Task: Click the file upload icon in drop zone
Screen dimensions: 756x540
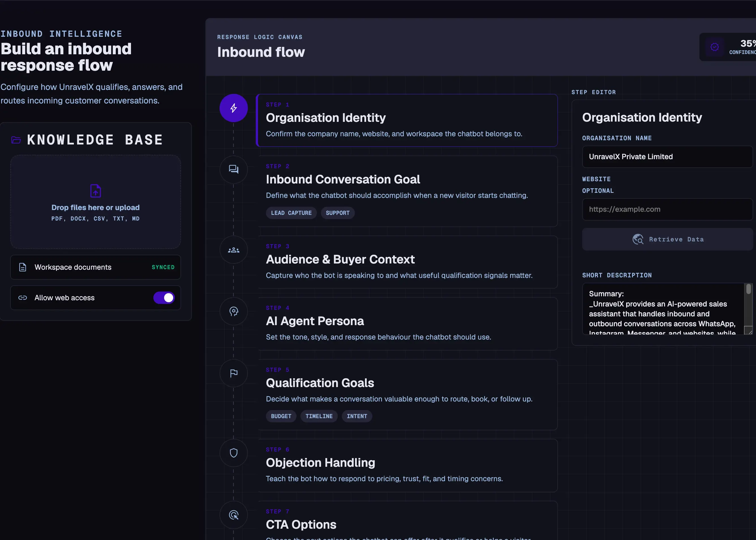Action: tap(96, 191)
